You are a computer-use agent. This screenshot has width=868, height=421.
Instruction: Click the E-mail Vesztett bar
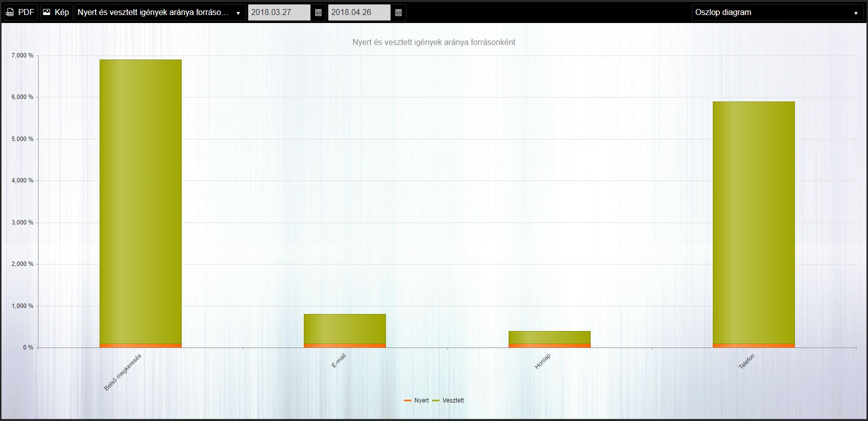click(345, 329)
